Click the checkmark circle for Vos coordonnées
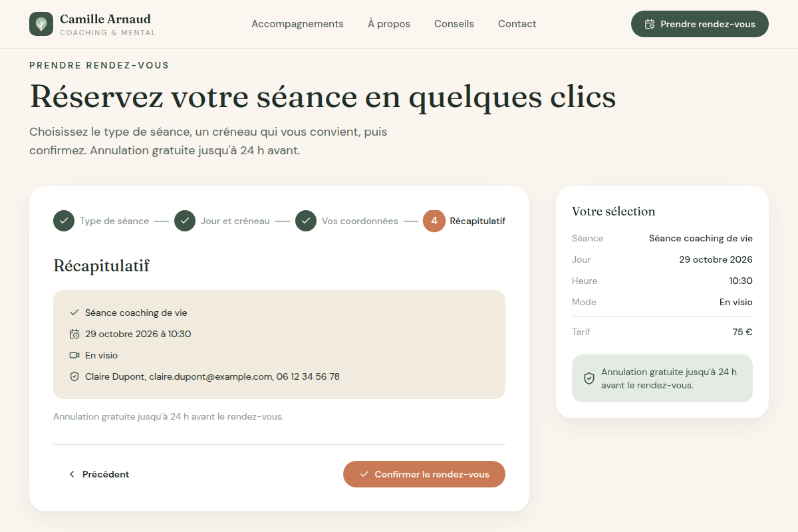The image size is (798, 532). [306, 221]
